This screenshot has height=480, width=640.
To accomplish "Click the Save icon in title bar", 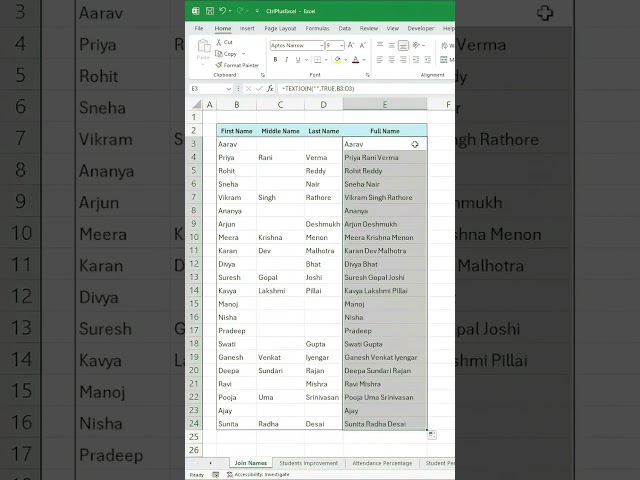I will 209,11.
